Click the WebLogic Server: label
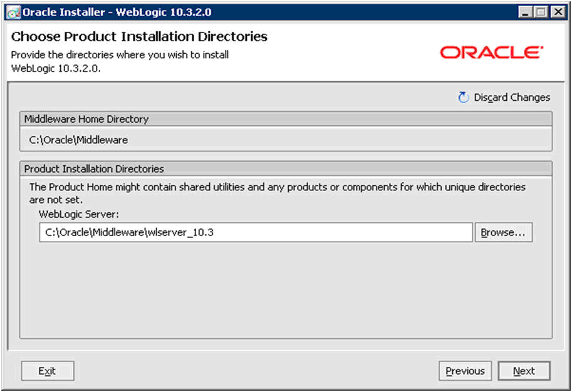The width and height of the screenshot is (572, 392). coord(79,214)
